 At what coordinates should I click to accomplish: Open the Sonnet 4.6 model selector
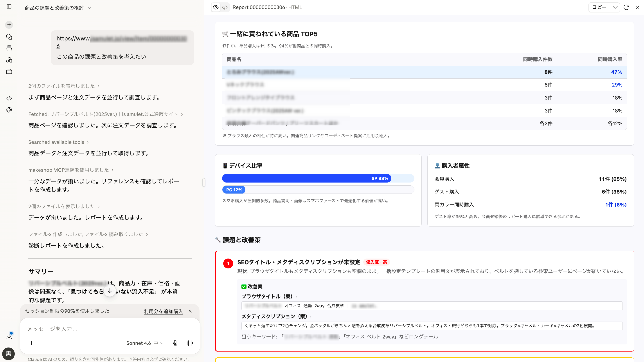tap(145, 343)
